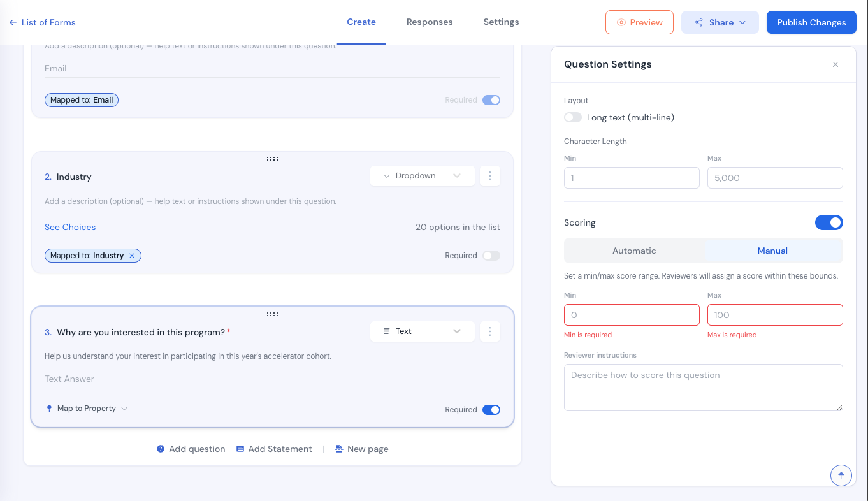Toggle Required on the Industry question
Viewport: 868px width, 501px height.
coord(491,256)
